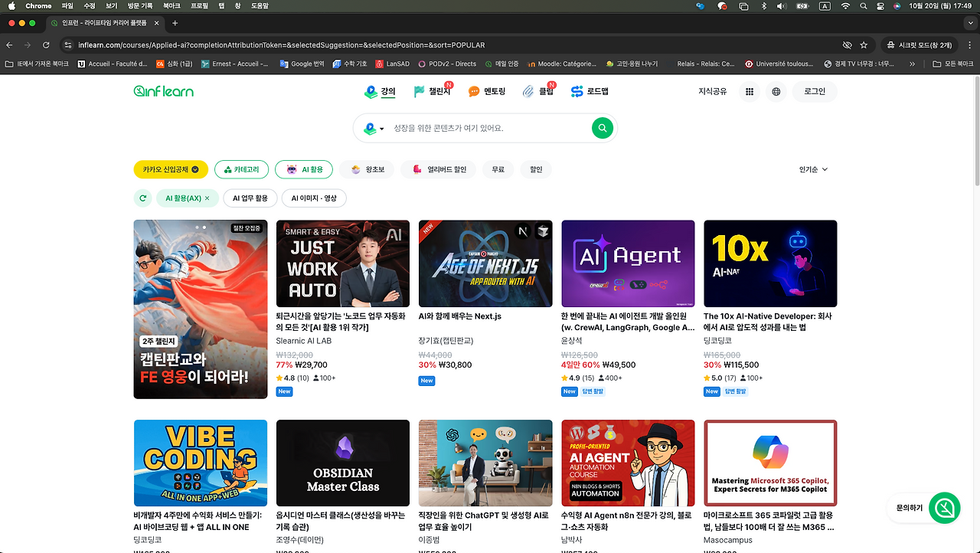Open a new browser tab
980x553 pixels.
click(175, 23)
